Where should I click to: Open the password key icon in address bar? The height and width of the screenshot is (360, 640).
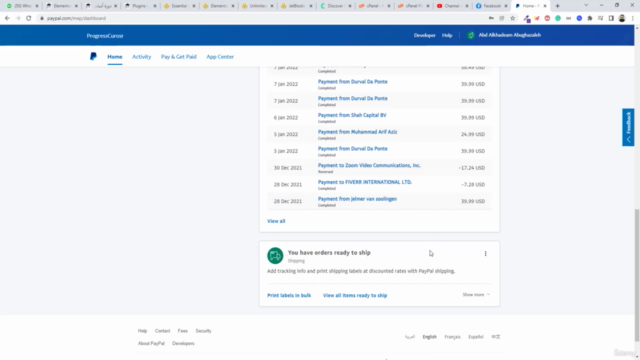tap(491, 18)
